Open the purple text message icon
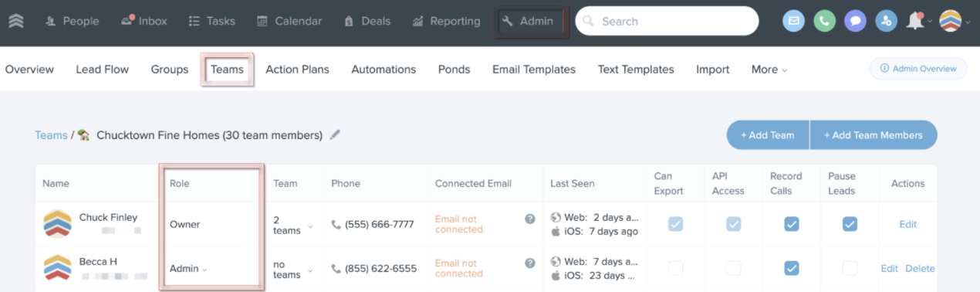This screenshot has height=292, width=980. [855, 21]
